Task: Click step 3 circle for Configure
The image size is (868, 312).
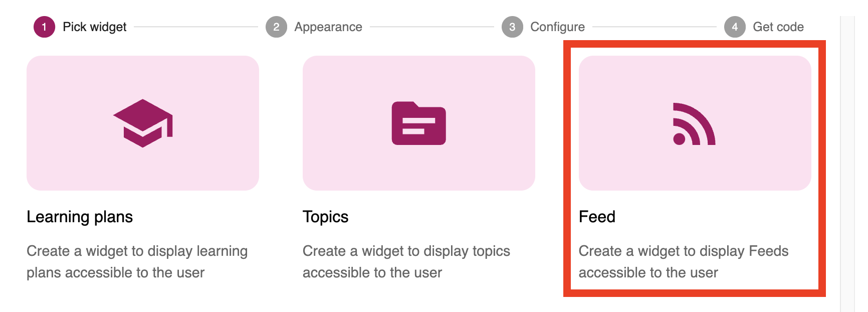Action: point(512,27)
